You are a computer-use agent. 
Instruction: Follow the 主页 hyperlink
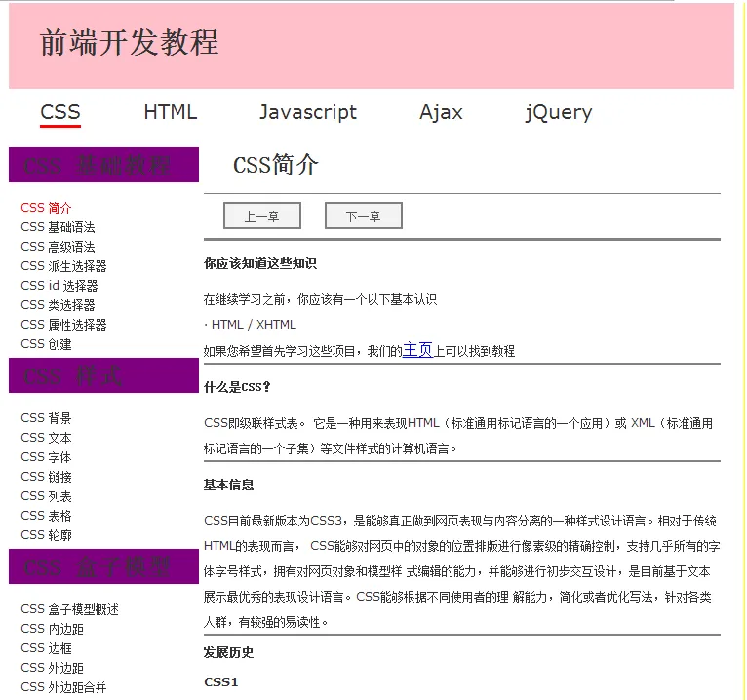point(417,350)
